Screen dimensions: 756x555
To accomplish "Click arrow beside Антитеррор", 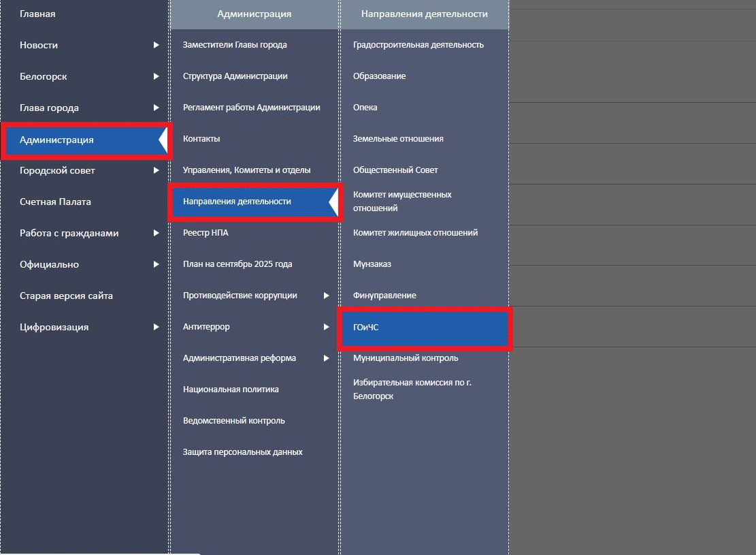I will pyautogui.click(x=326, y=327).
